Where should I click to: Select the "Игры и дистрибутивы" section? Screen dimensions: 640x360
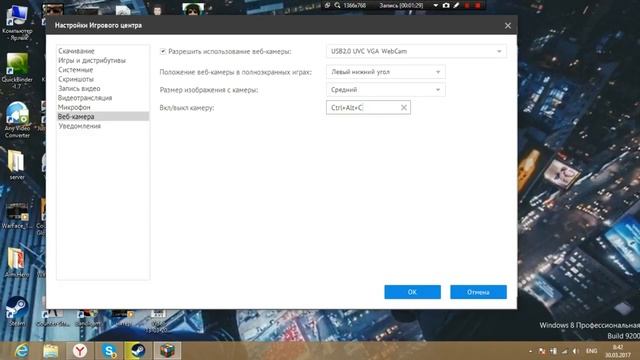92,60
